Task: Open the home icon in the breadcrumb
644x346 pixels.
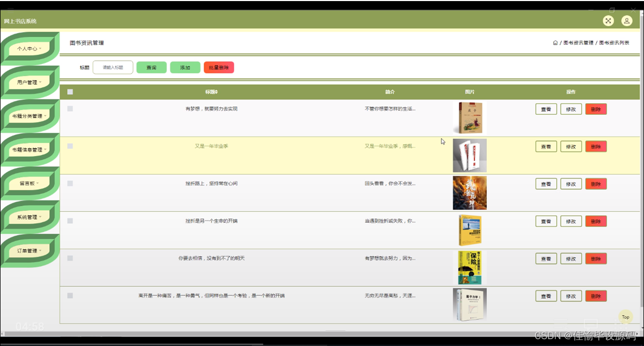Action: (x=555, y=42)
